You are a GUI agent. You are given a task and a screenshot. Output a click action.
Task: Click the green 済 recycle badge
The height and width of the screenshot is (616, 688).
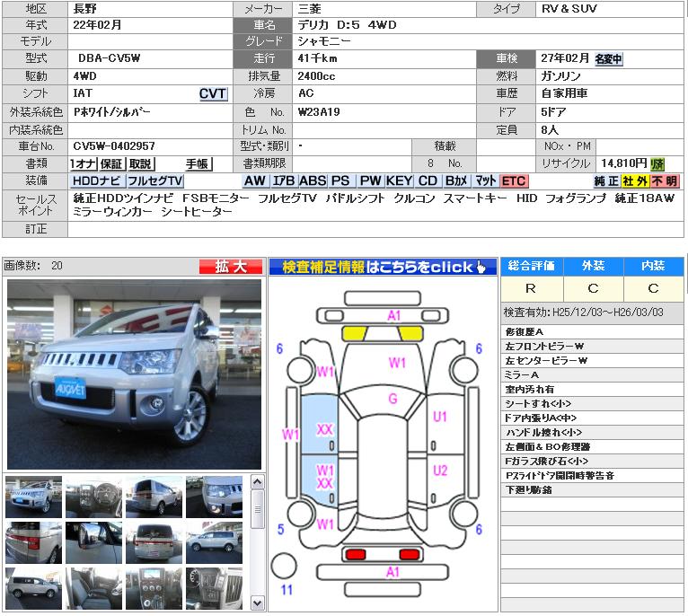pyautogui.click(x=657, y=163)
